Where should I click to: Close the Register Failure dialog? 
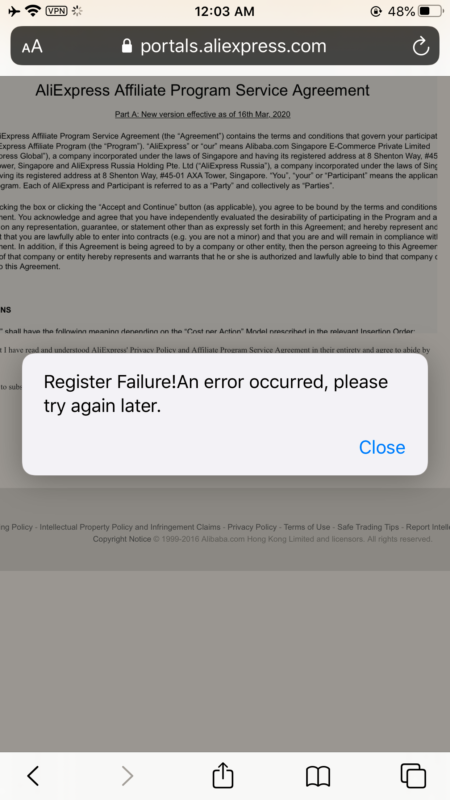tap(382, 447)
